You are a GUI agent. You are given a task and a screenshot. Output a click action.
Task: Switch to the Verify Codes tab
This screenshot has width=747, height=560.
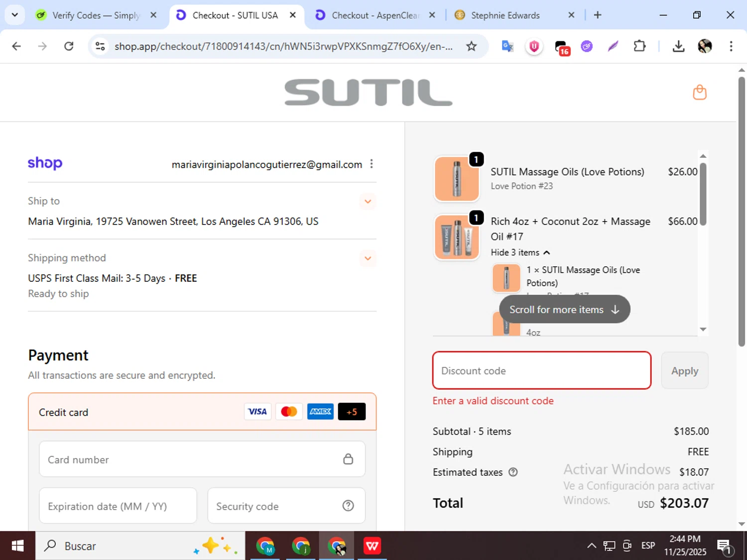(x=97, y=15)
